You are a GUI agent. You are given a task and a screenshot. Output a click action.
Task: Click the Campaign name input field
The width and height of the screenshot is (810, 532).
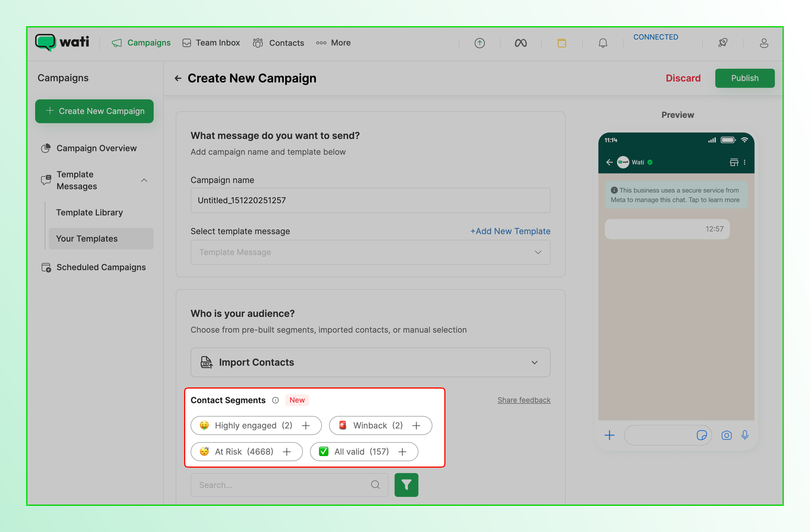click(370, 200)
